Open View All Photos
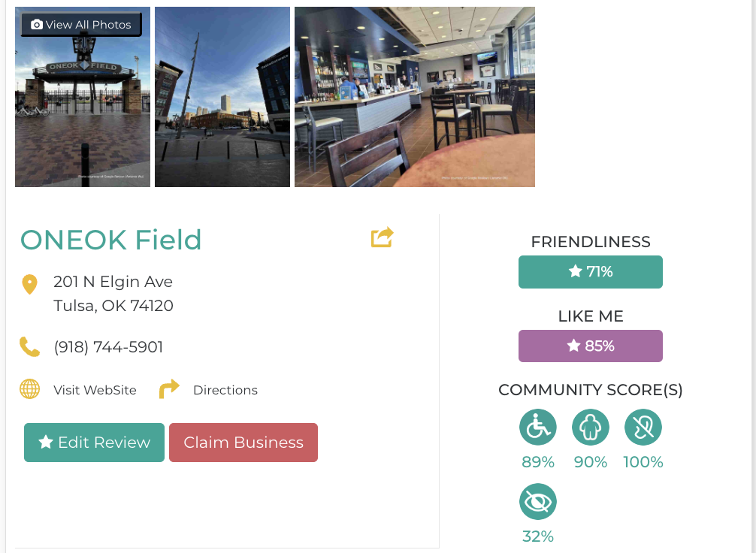 [81, 25]
